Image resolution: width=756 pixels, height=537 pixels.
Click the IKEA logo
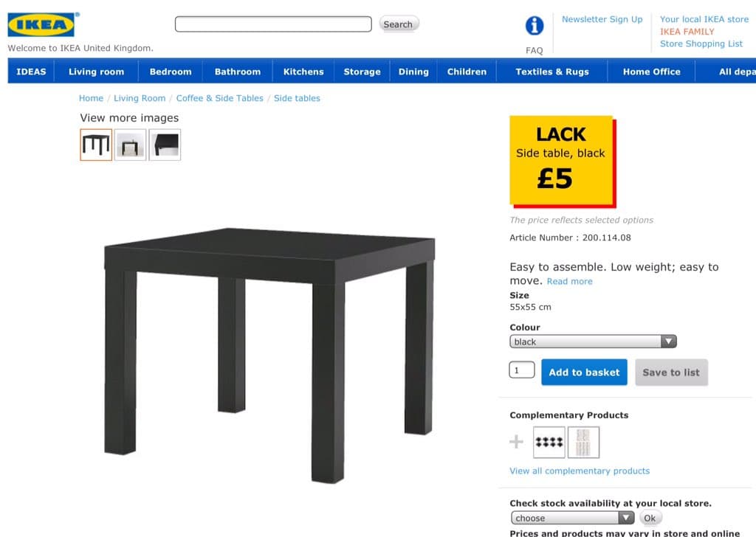(42, 24)
